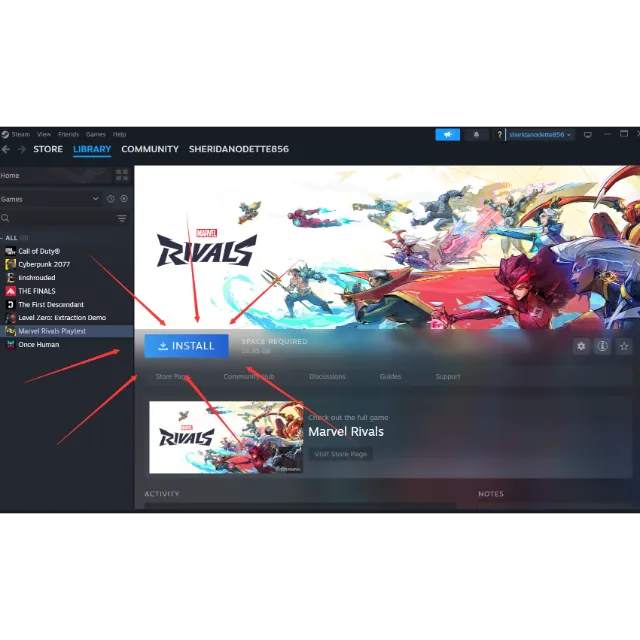Open the Games menu

[x=96, y=134]
